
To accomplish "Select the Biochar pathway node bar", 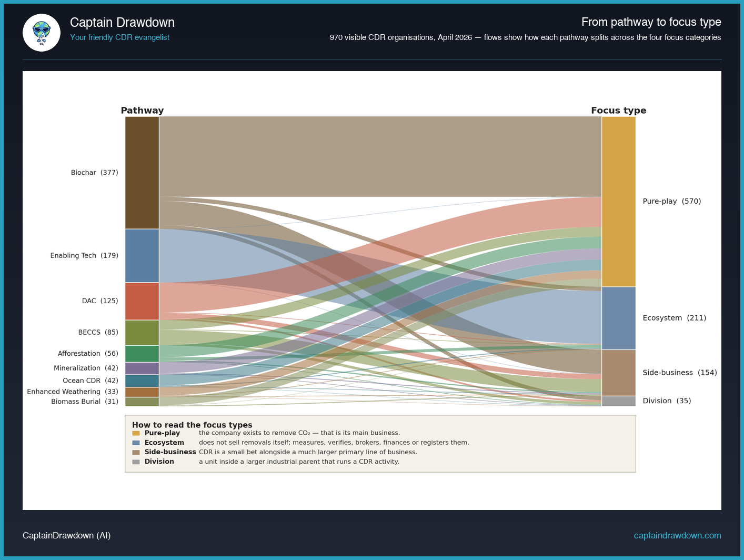I will (142, 173).
